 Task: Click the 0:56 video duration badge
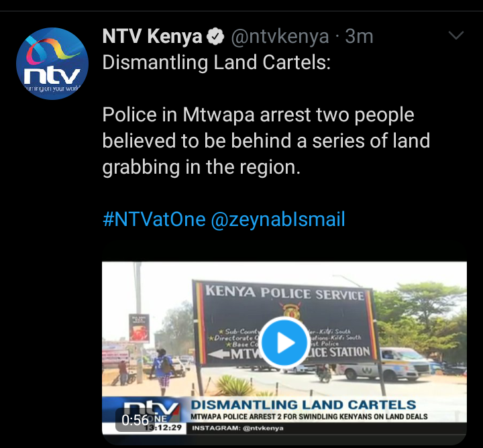click(135, 420)
